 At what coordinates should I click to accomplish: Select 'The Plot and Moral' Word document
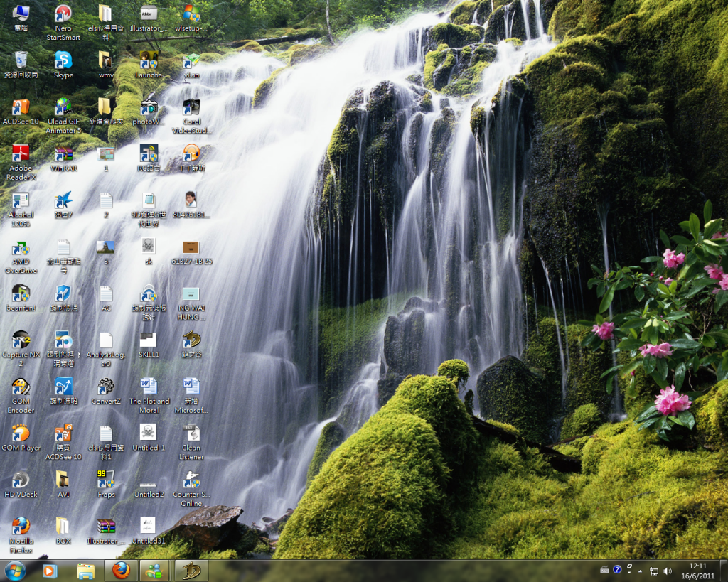[x=149, y=387]
